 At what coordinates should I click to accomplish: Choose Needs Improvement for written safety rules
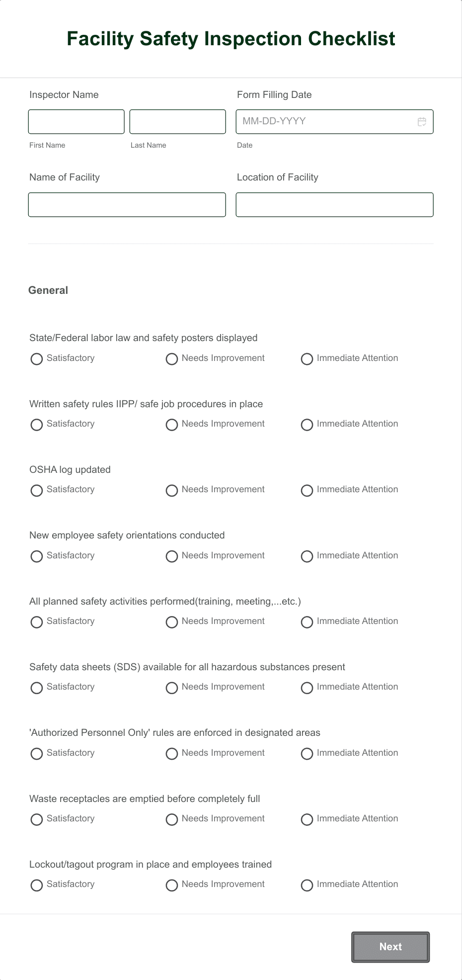pos(172,425)
